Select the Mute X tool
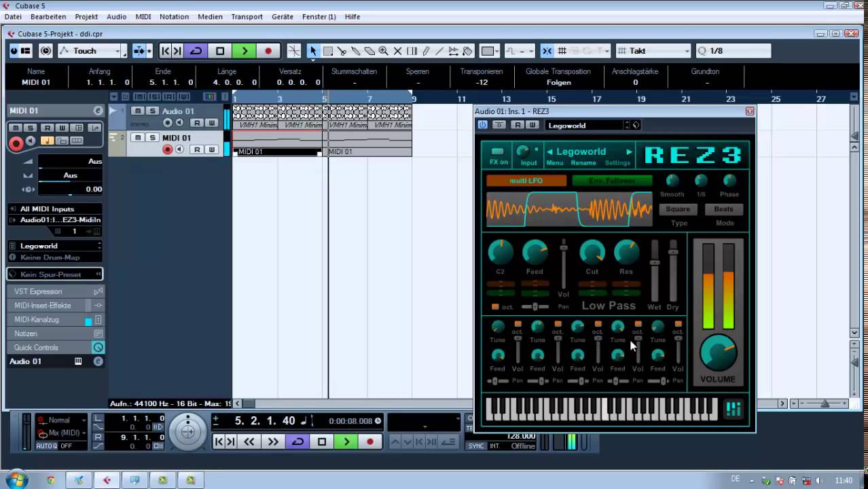 point(398,51)
